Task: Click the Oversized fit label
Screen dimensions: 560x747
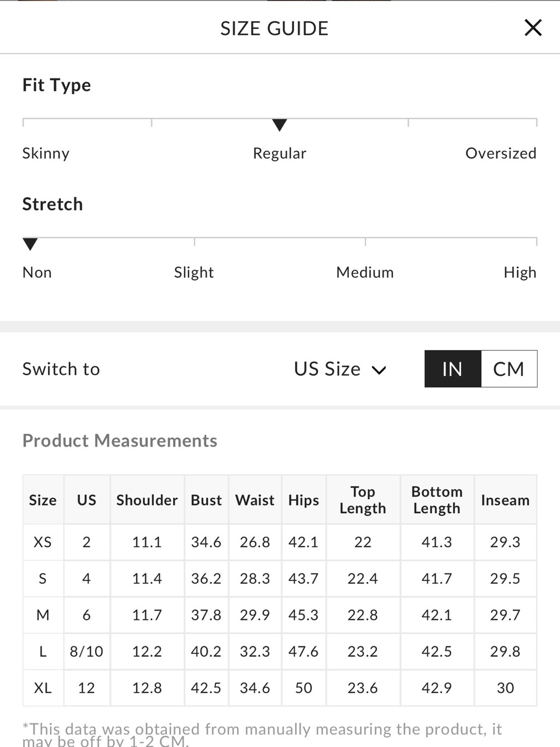Action: (x=501, y=153)
